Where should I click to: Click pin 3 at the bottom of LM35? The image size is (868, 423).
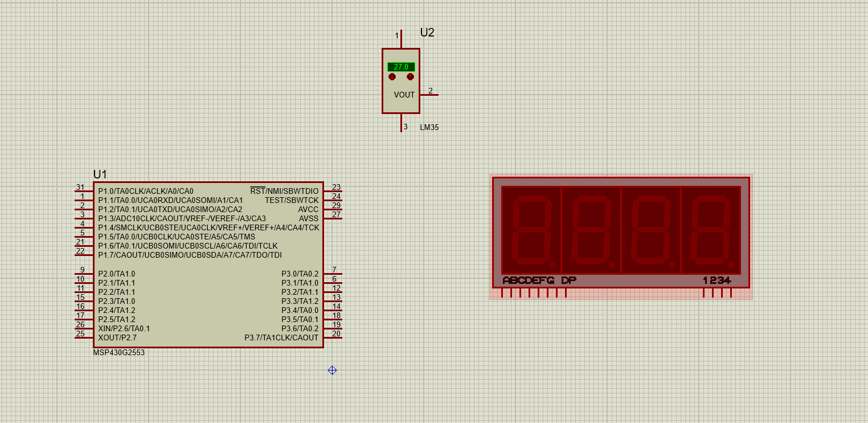pyautogui.click(x=402, y=123)
